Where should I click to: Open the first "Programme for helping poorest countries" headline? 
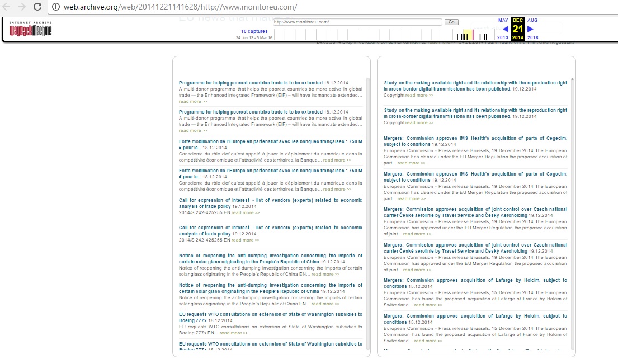(251, 82)
